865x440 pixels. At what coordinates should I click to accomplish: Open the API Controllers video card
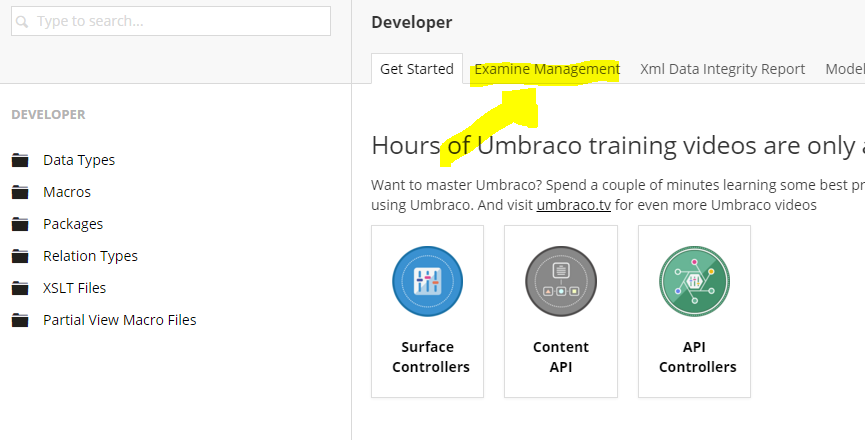coord(695,311)
